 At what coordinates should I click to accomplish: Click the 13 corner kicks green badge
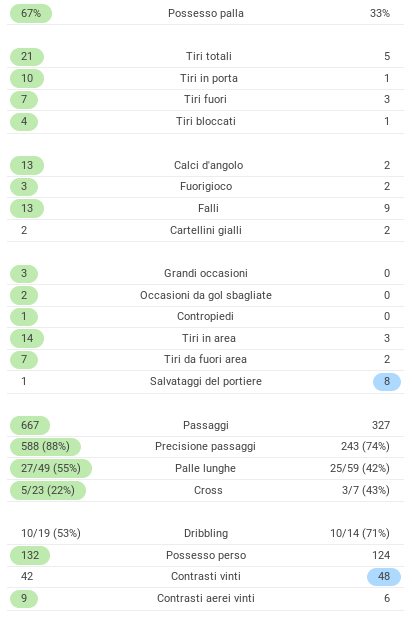click(27, 165)
